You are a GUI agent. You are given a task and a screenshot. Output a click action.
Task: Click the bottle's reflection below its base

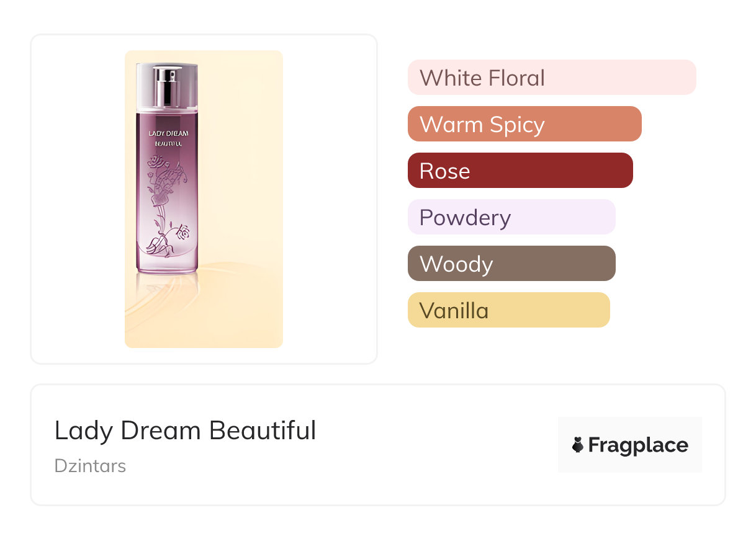point(166,289)
